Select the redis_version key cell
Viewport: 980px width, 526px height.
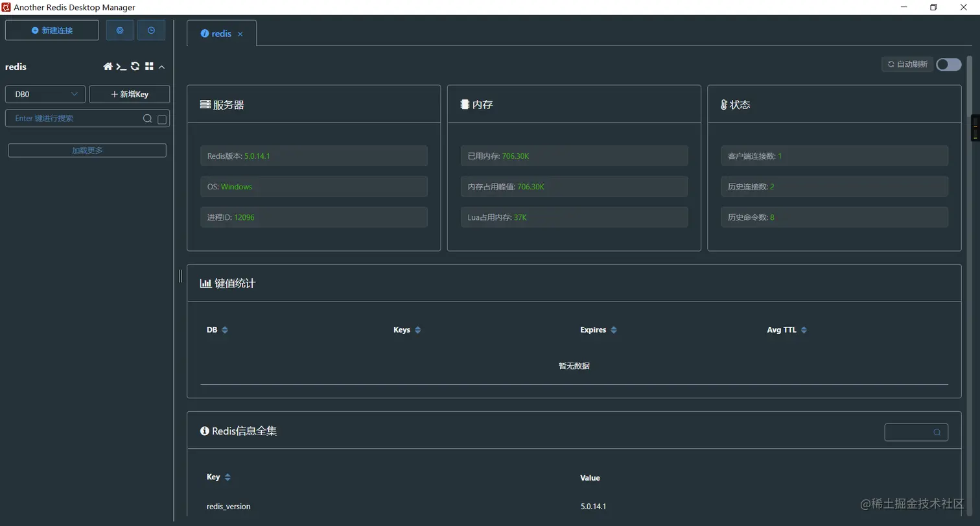(229, 507)
